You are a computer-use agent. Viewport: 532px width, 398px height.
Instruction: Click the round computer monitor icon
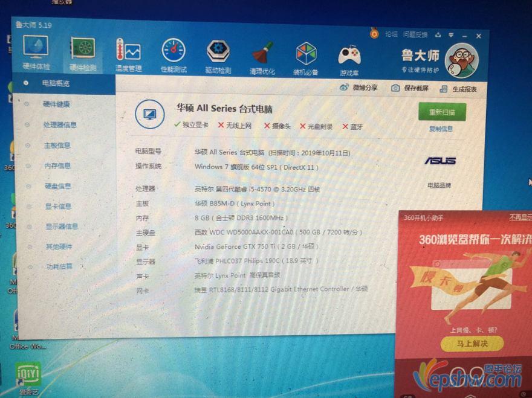150,114
